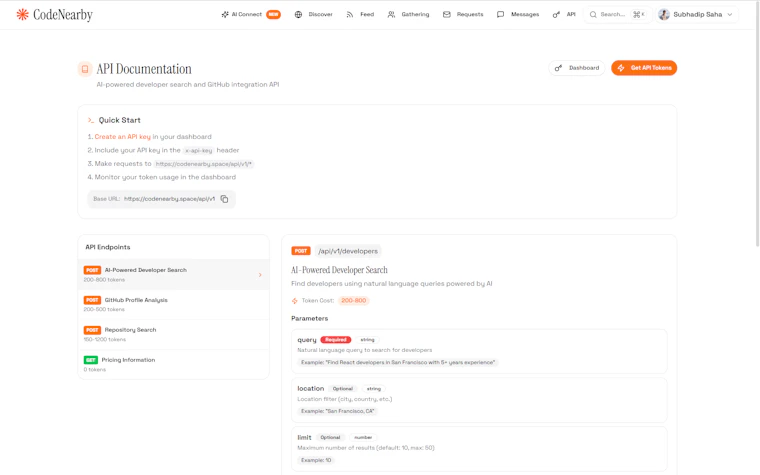
Task: Open AI Connect in the navbar
Action: tap(251, 15)
